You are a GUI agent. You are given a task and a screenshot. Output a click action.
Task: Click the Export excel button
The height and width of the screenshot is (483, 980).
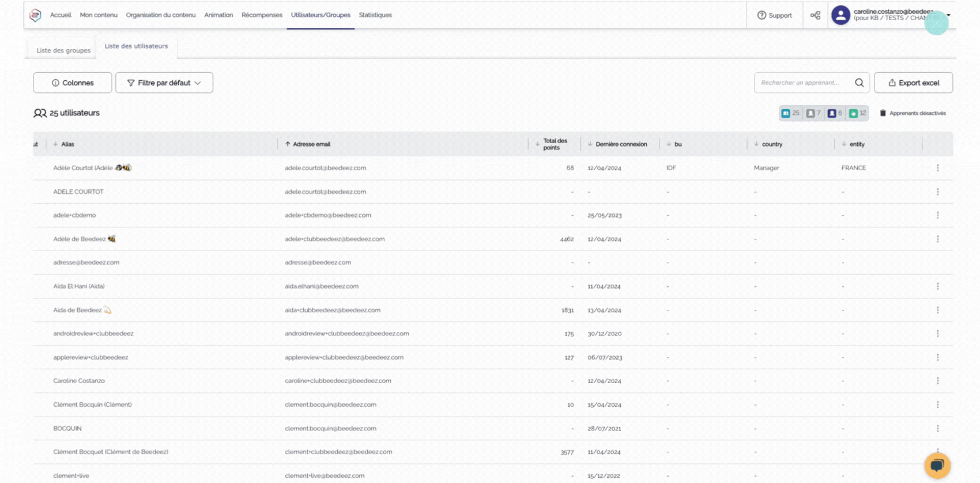pos(913,83)
